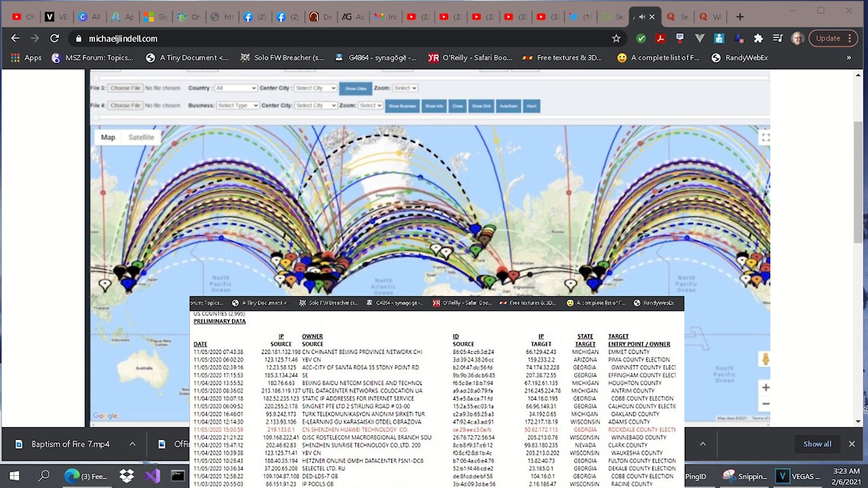This screenshot has height=488, width=868.
Task: Open the Solo FW Breacher bookmark
Action: [282, 58]
